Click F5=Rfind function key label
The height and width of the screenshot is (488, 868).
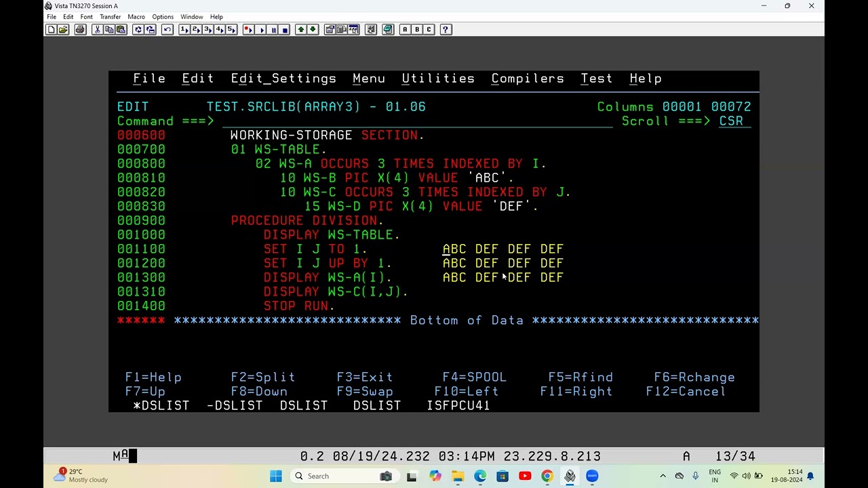580,378
